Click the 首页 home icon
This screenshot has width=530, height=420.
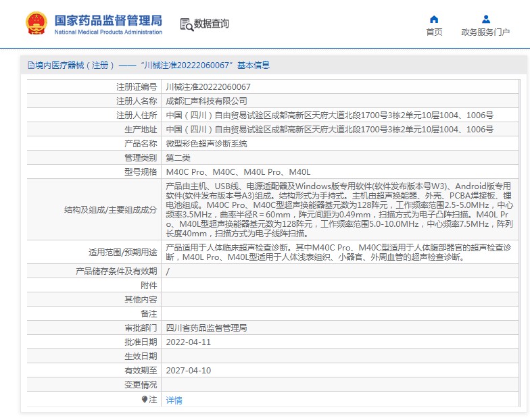click(434, 19)
